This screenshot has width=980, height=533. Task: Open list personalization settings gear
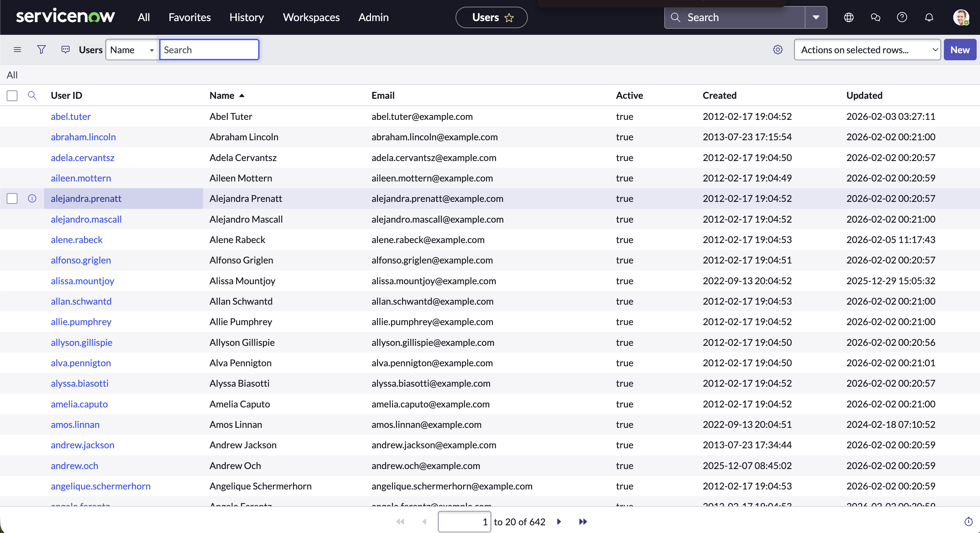[778, 50]
